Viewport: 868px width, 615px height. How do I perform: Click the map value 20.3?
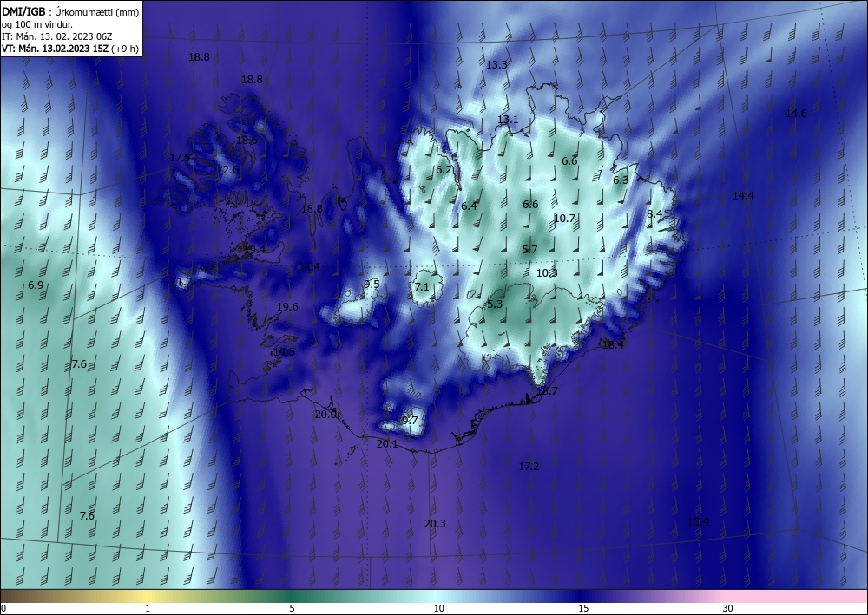435,524
